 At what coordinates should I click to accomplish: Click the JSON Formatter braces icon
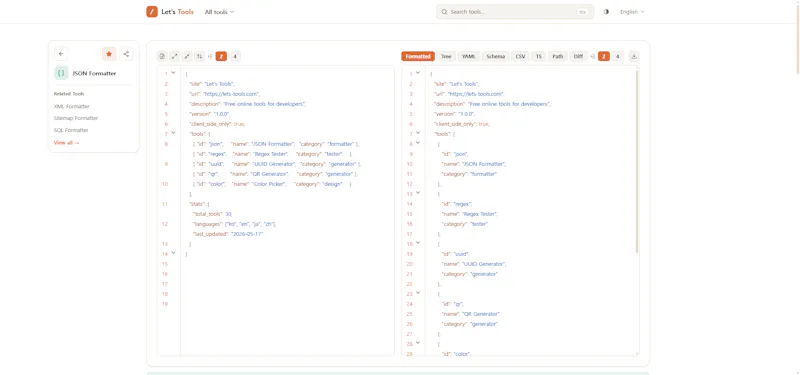point(61,73)
